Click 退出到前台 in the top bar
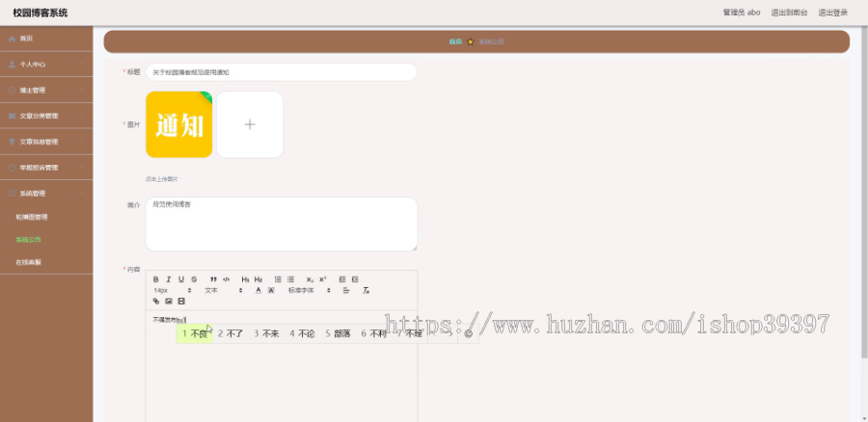This screenshot has width=868, height=422. point(789,13)
